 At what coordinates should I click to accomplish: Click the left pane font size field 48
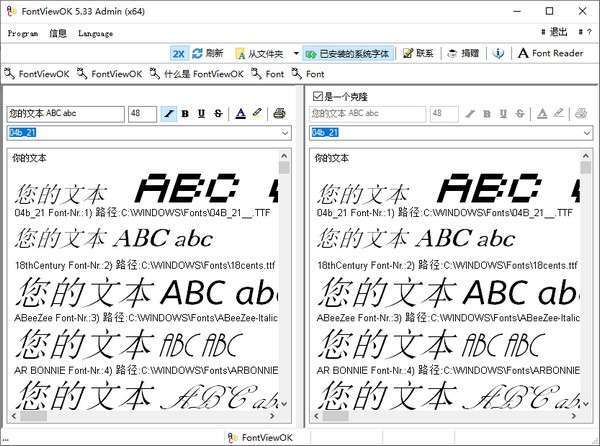pos(142,114)
